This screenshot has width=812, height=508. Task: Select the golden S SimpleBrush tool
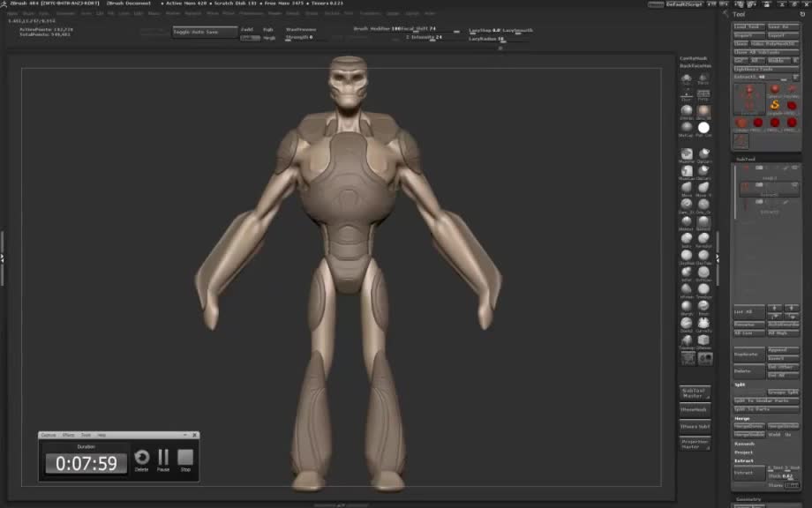coord(775,105)
